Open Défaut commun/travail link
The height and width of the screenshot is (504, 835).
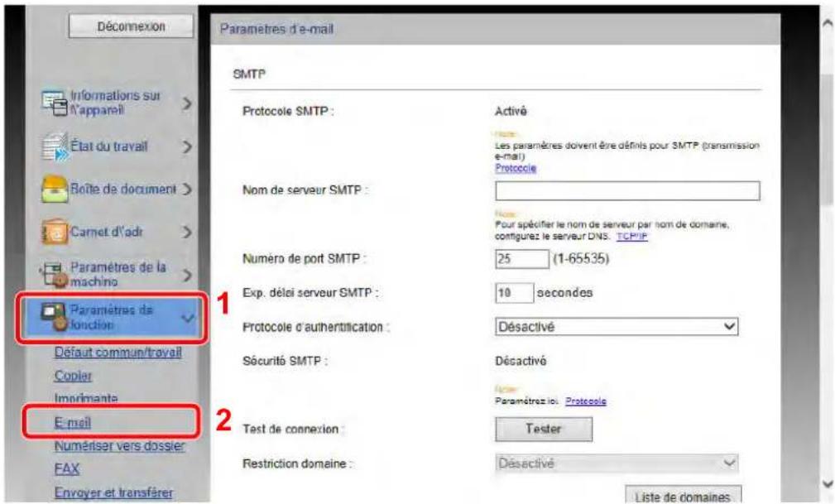[x=118, y=353]
